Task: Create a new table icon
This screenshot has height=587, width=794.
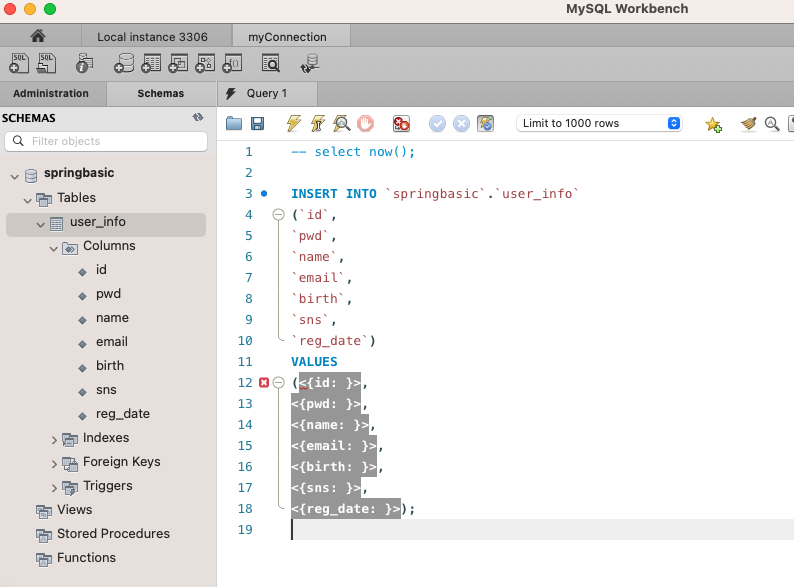Action: (x=151, y=64)
